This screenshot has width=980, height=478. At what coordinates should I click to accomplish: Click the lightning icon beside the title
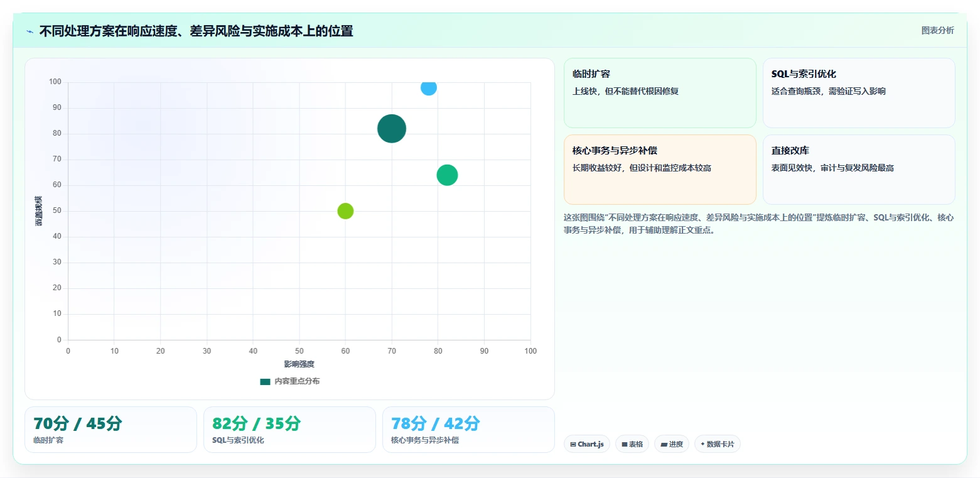coord(30,31)
